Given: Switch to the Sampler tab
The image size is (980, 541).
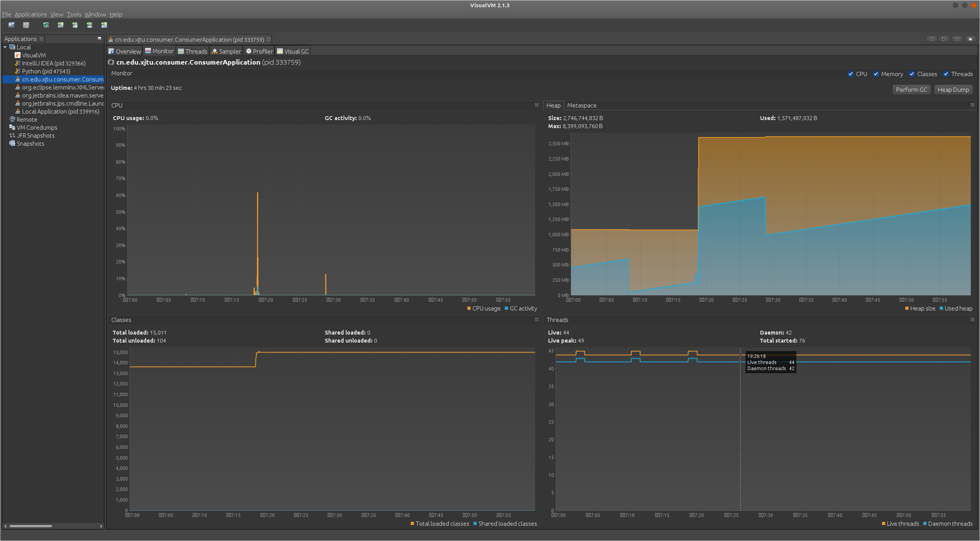Looking at the screenshot, I should pos(226,51).
